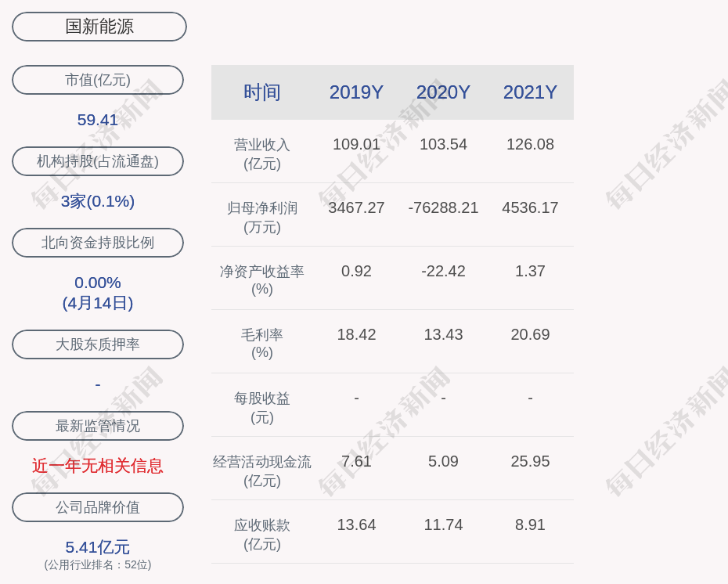Click the 机构持股(占流通盘) pill

point(98,161)
